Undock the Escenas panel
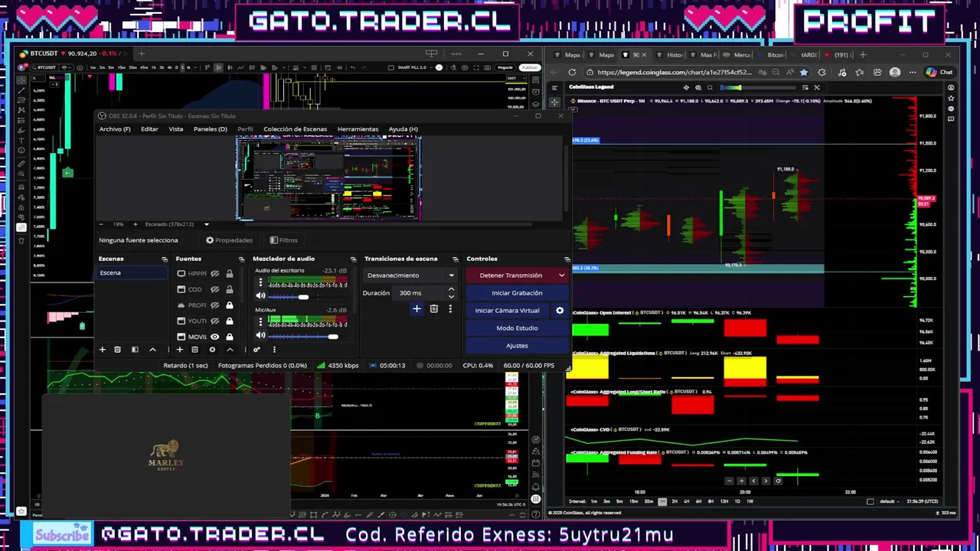Image resolution: width=980 pixels, height=551 pixels. point(164,259)
